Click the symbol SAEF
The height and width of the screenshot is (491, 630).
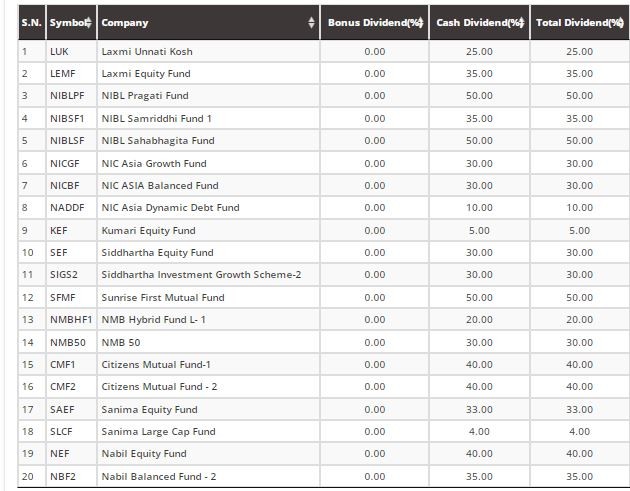click(x=62, y=409)
